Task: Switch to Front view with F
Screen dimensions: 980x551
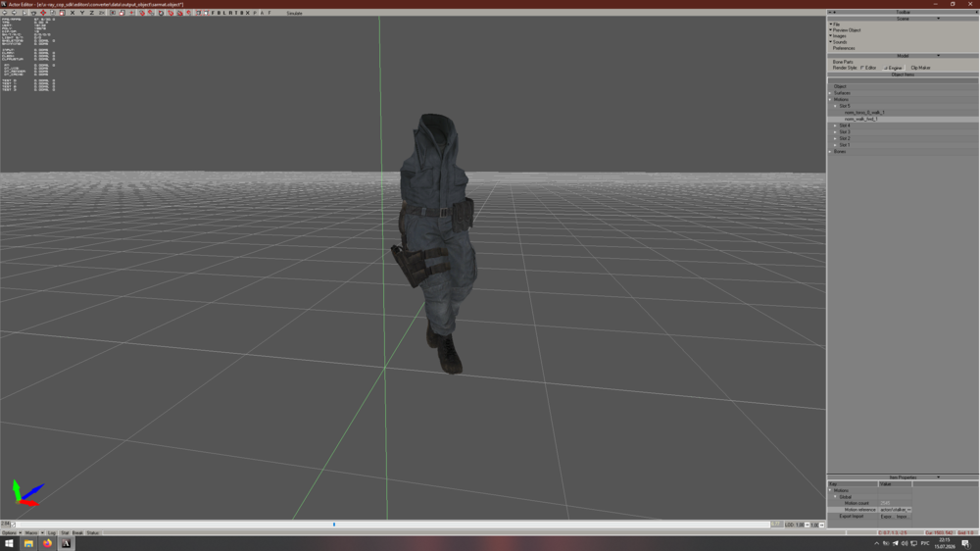Action: click(213, 13)
